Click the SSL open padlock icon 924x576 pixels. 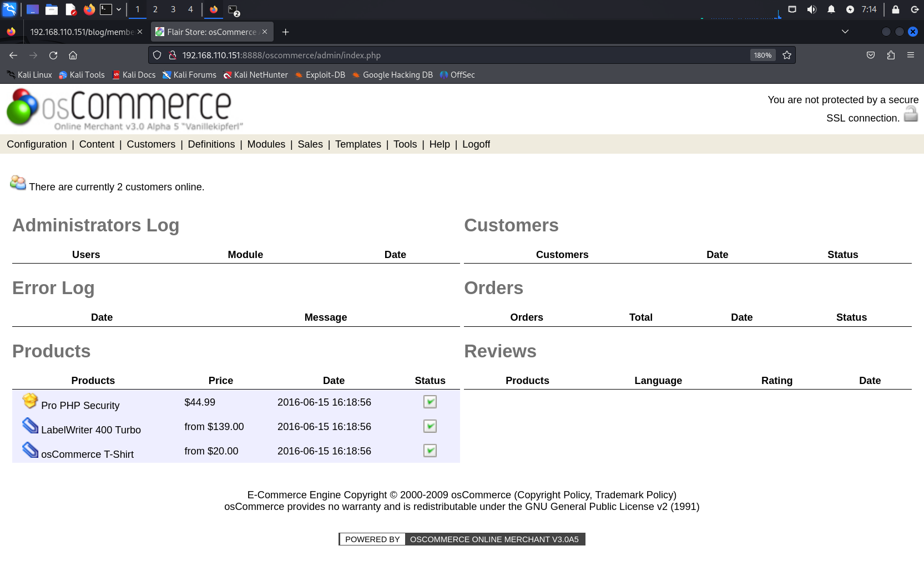click(x=911, y=114)
